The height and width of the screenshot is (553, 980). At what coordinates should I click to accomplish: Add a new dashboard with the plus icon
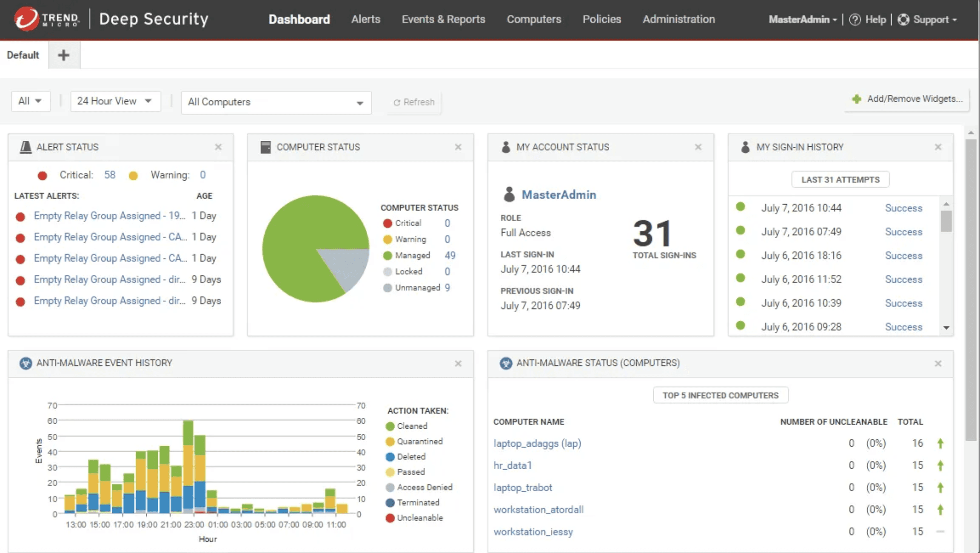(x=63, y=54)
